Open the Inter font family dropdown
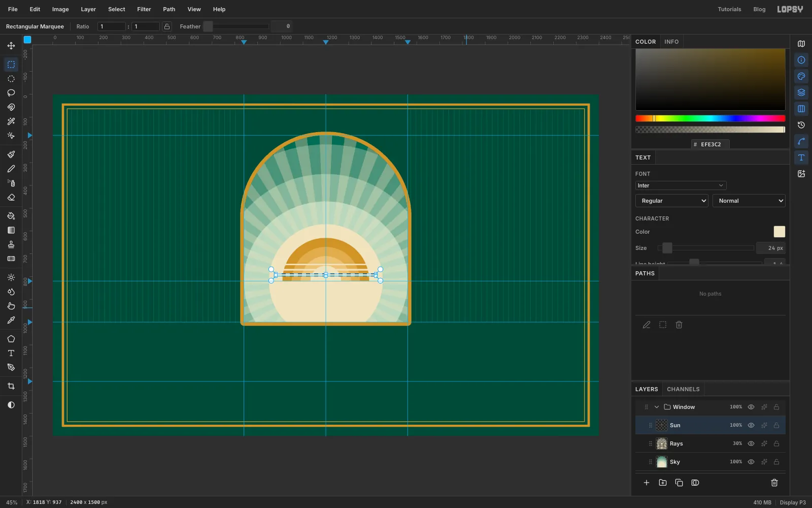The image size is (812, 508). pos(681,185)
